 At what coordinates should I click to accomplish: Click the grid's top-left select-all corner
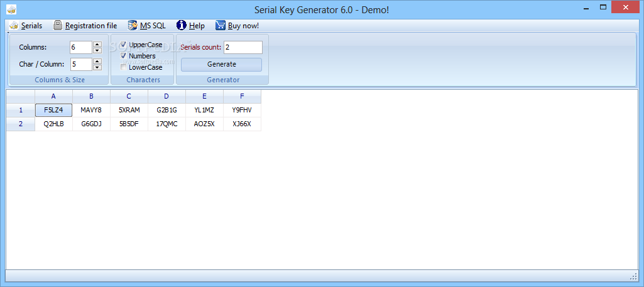[x=21, y=97]
